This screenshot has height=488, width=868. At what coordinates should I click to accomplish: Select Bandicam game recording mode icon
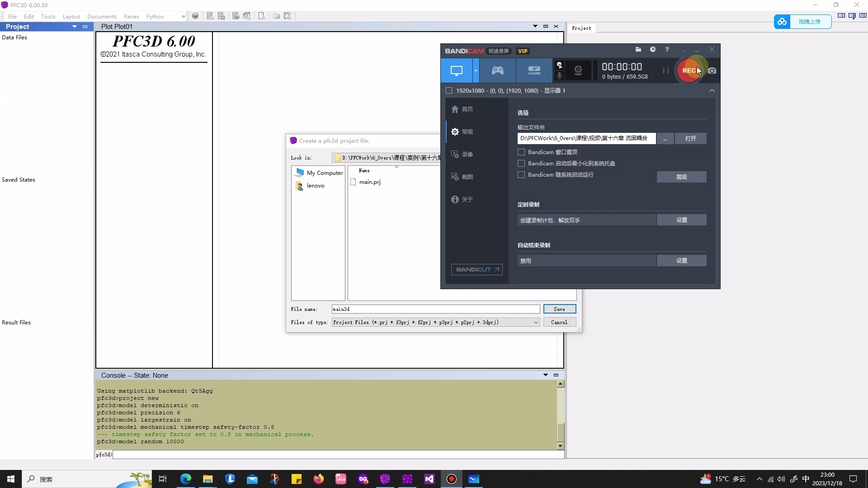[x=497, y=70]
